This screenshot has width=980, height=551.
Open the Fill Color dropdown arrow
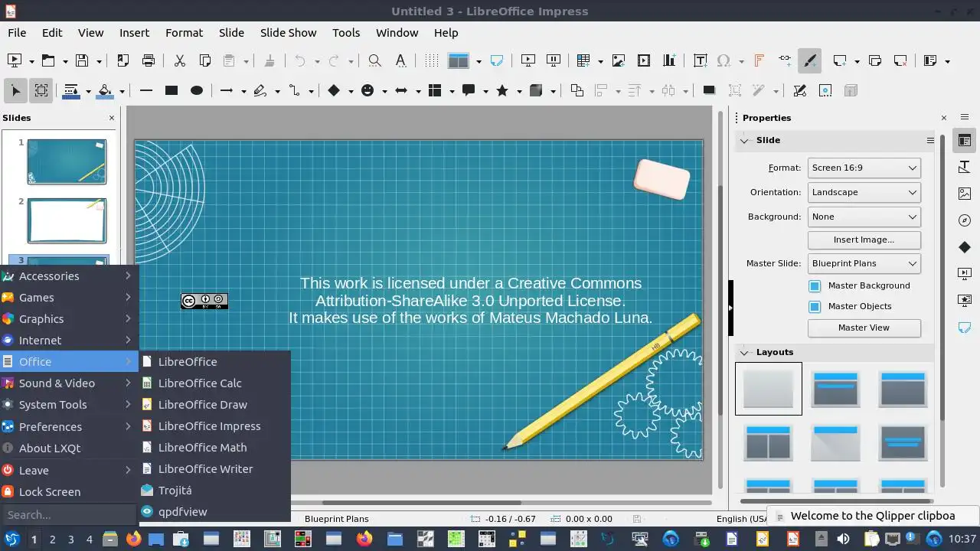(x=122, y=91)
